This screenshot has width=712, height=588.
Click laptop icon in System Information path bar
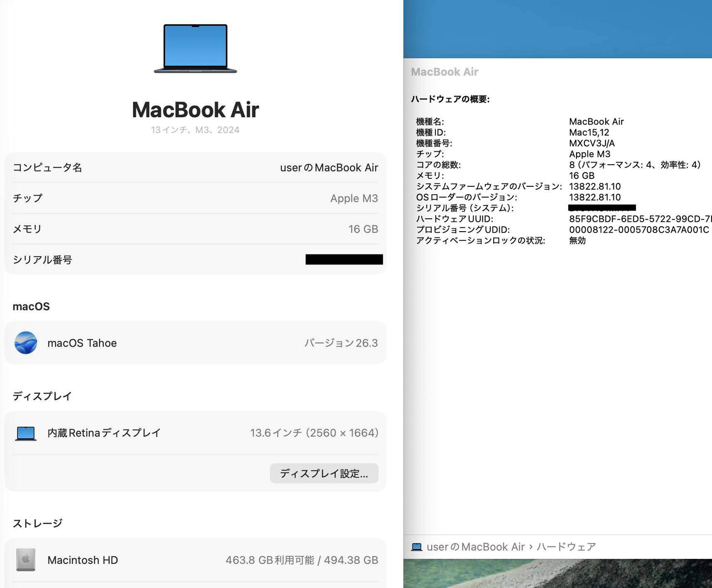pyautogui.click(x=417, y=547)
